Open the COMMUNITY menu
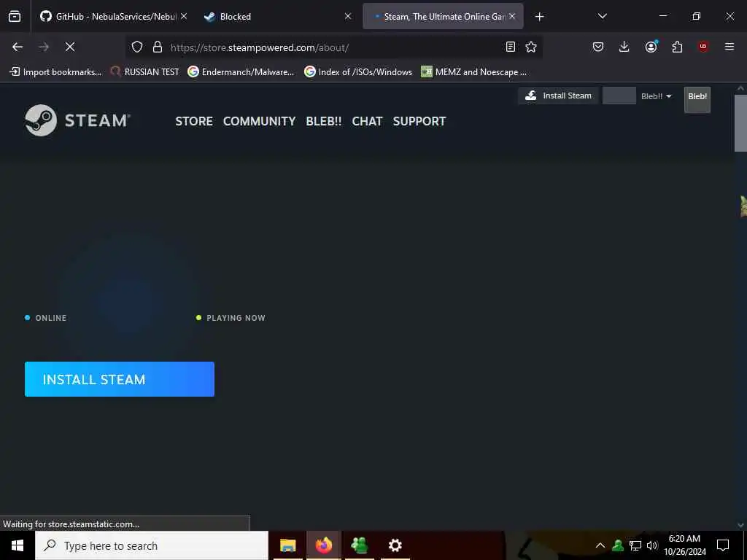This screenshot has height=560, width=747. [x=259, y=121]
